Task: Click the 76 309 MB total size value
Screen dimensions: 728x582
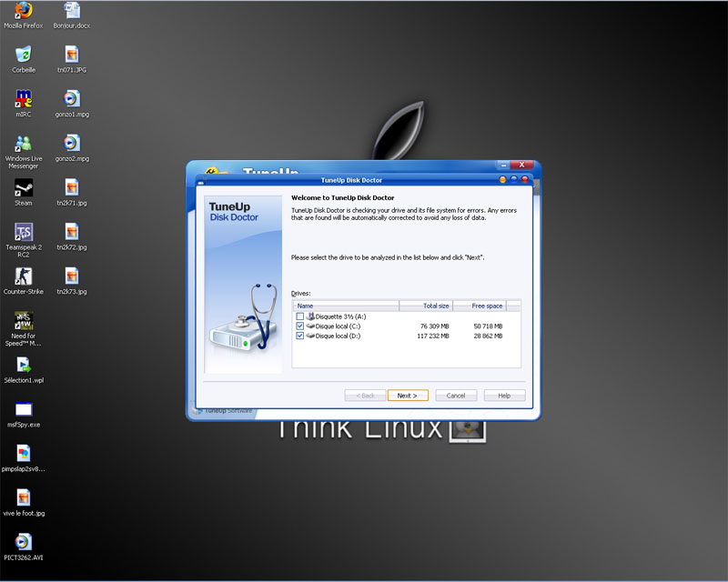Action: pyautogui.click(x=435, y=326)
